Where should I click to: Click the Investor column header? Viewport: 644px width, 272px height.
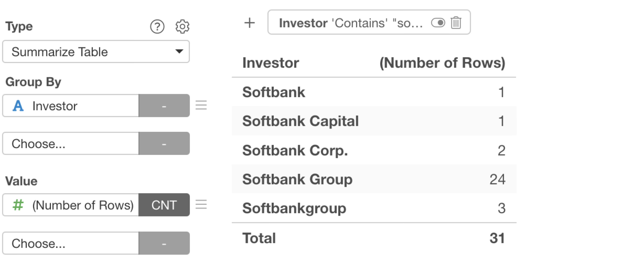click(x=271, y=63)
